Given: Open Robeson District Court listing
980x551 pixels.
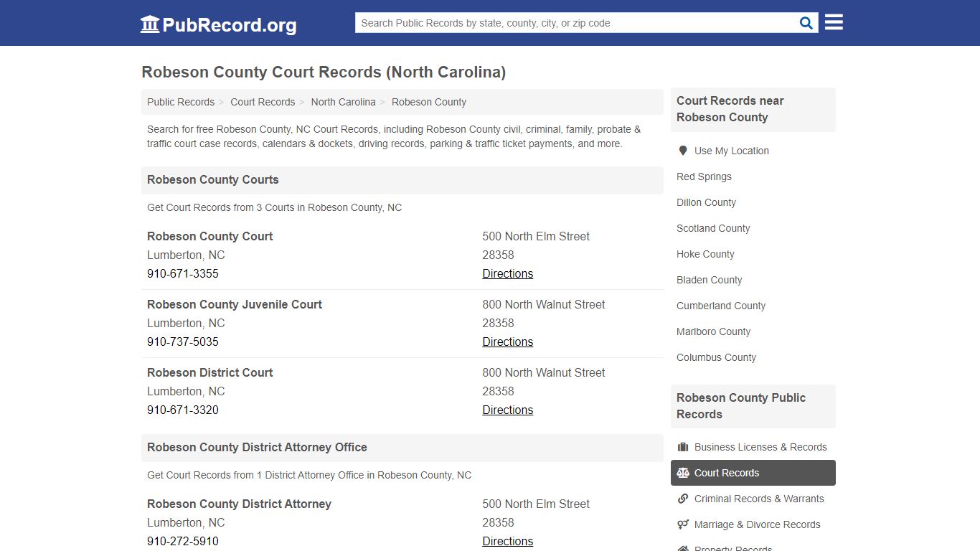Looking at the screenshot, I should coord(210,372).
